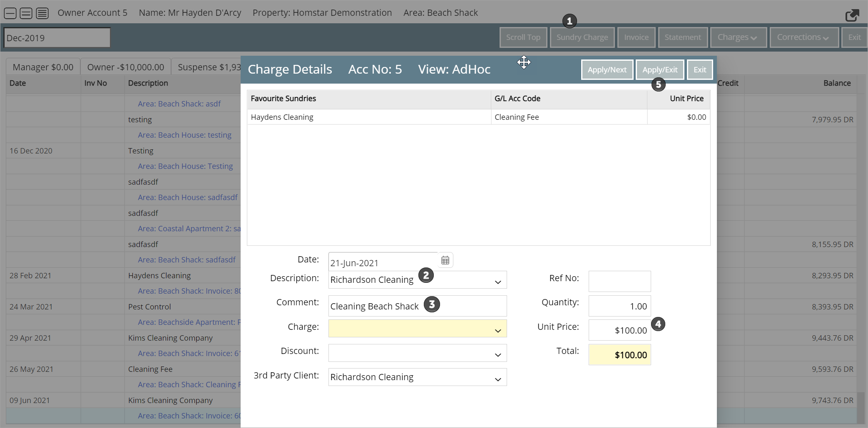Click the pop-out window icon

(852, 15)
